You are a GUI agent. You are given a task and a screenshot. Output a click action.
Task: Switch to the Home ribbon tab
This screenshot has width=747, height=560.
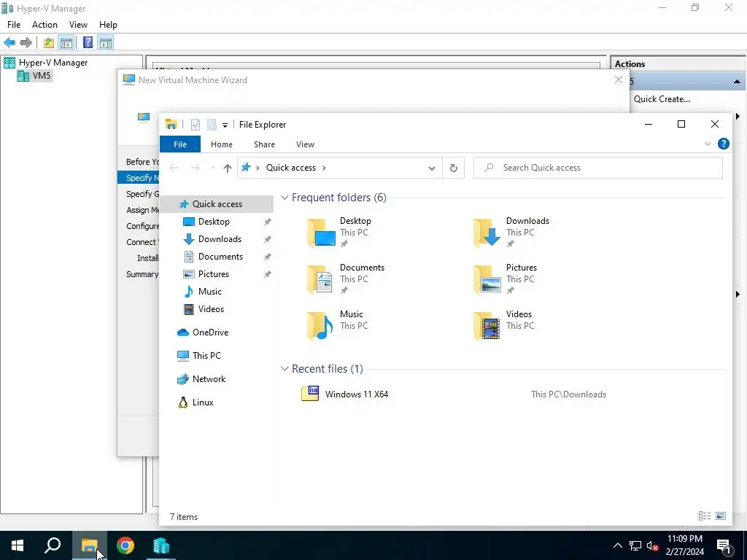(x=222, y=144)
